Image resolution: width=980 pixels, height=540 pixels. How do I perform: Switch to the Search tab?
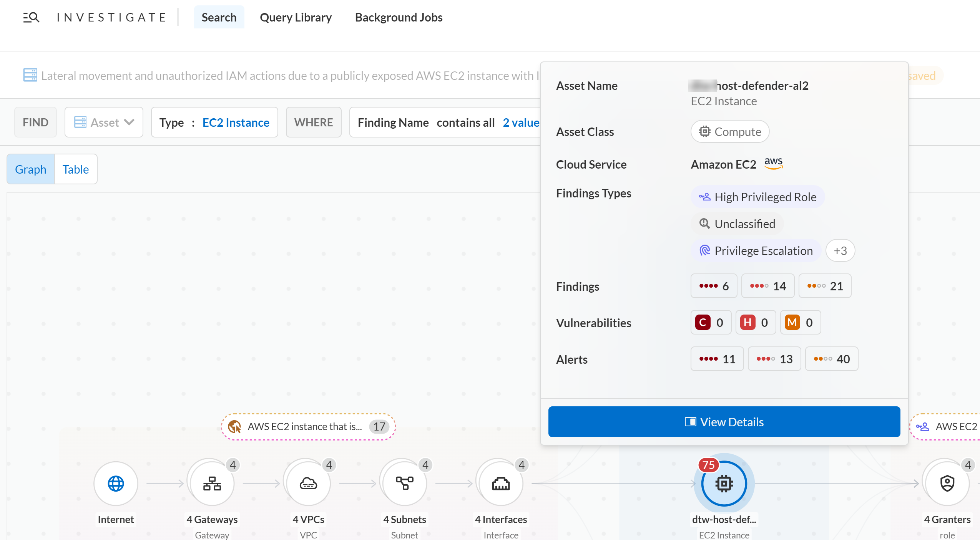(219, 17)
